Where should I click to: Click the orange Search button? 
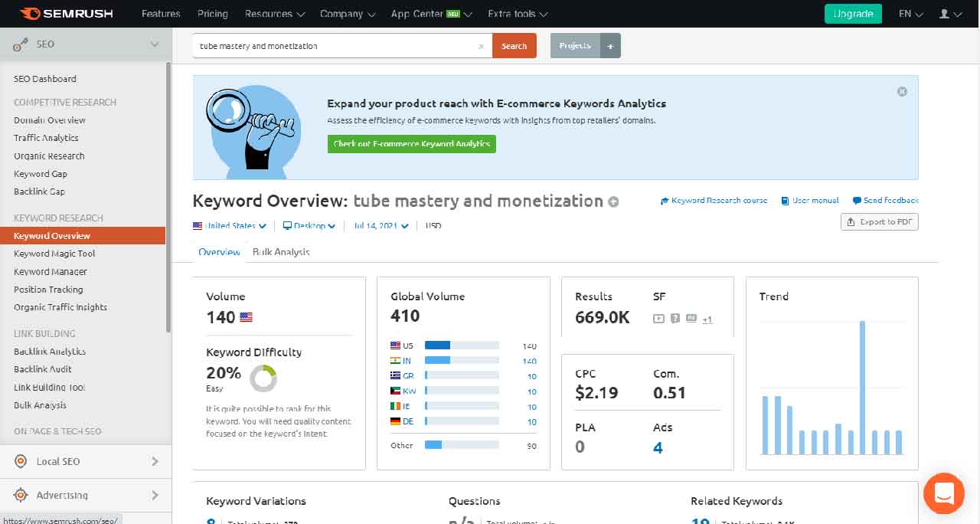pos(514,46)
